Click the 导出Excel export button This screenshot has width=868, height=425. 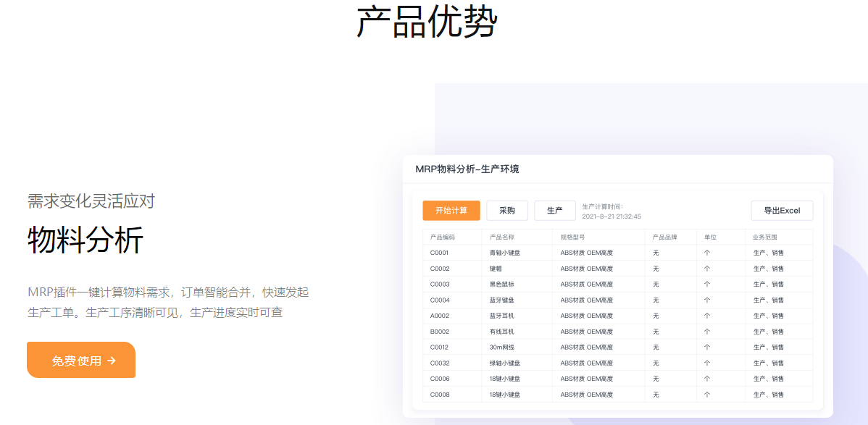pos(781,211)
